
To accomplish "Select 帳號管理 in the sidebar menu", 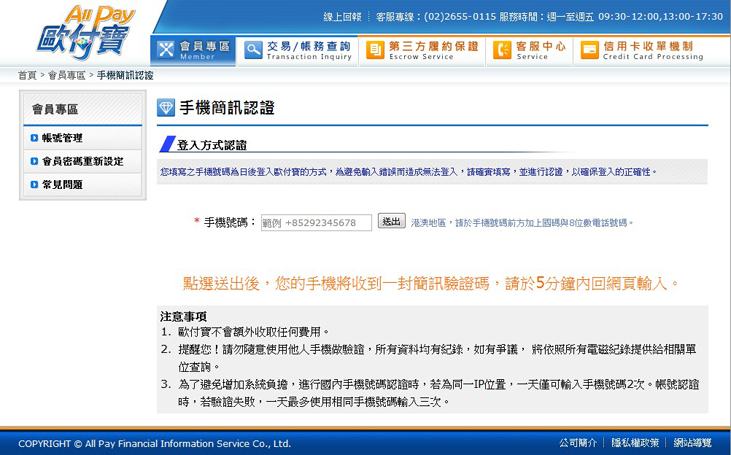I will pyautogui.click(x=62, y=138).
